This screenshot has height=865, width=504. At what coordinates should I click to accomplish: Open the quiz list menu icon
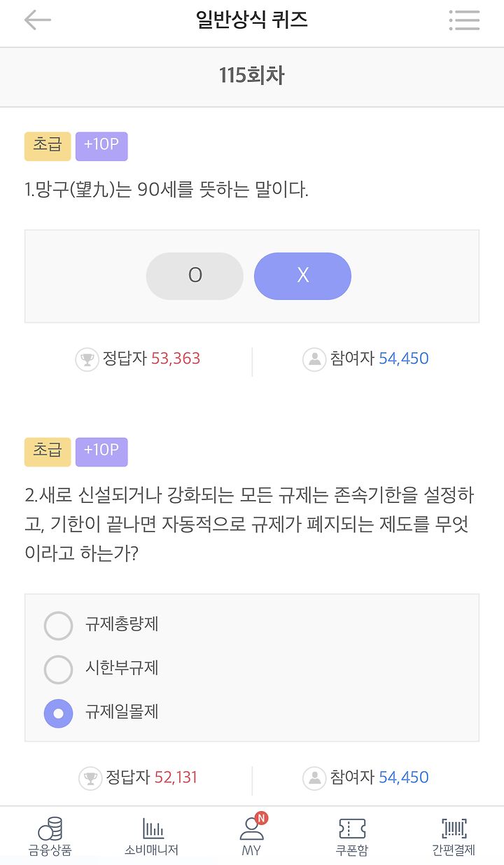pyautogui.click(x=464, y=20)
